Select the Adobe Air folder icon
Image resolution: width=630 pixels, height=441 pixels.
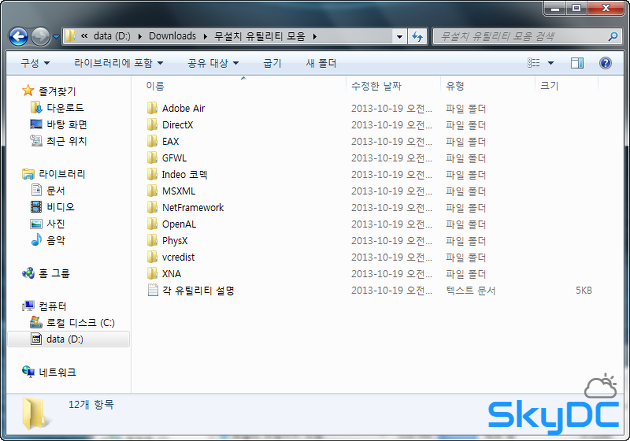[152, 108]
